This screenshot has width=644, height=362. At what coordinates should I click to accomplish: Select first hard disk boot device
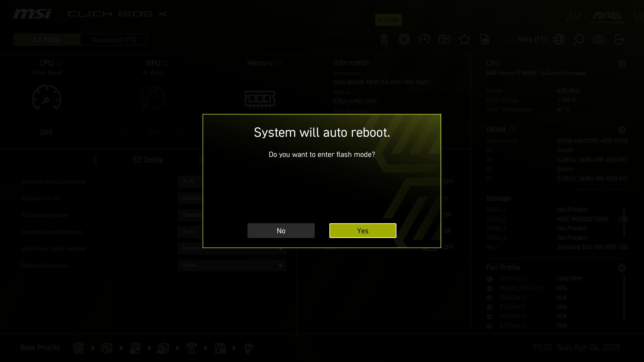click(79, 348)
